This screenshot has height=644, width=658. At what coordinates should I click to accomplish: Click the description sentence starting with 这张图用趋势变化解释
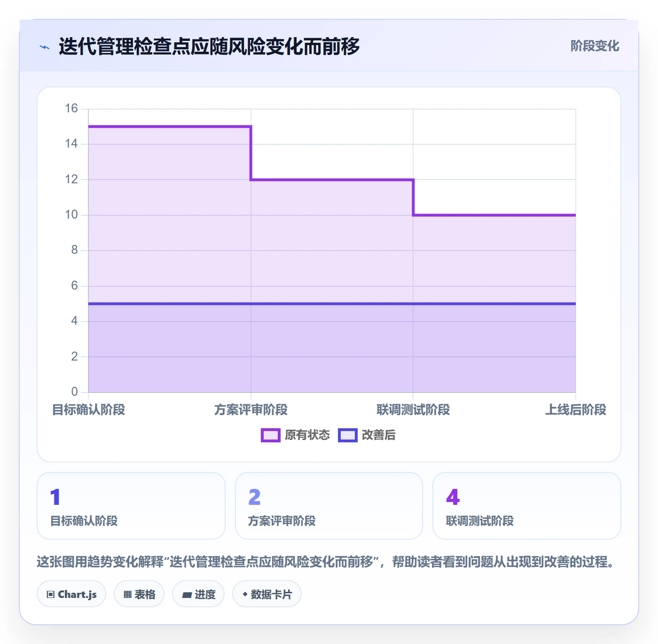coord(326,562)
